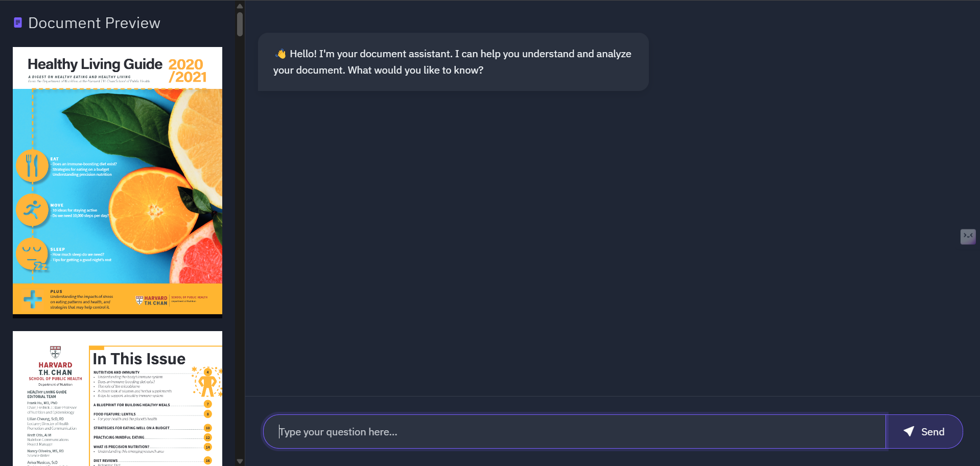
Task: Click the waving hand emoji in greeting
Action: (281, 53)
